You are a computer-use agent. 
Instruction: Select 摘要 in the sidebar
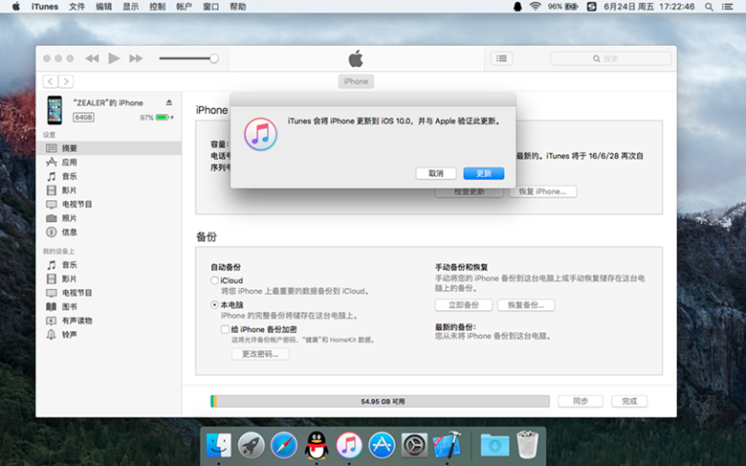pos(109,148)
